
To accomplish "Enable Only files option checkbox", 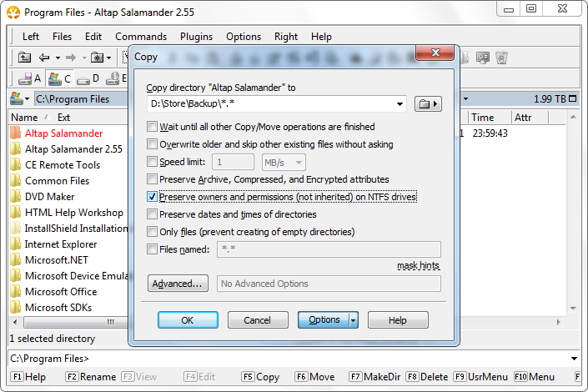I will [x=152, y=232].
